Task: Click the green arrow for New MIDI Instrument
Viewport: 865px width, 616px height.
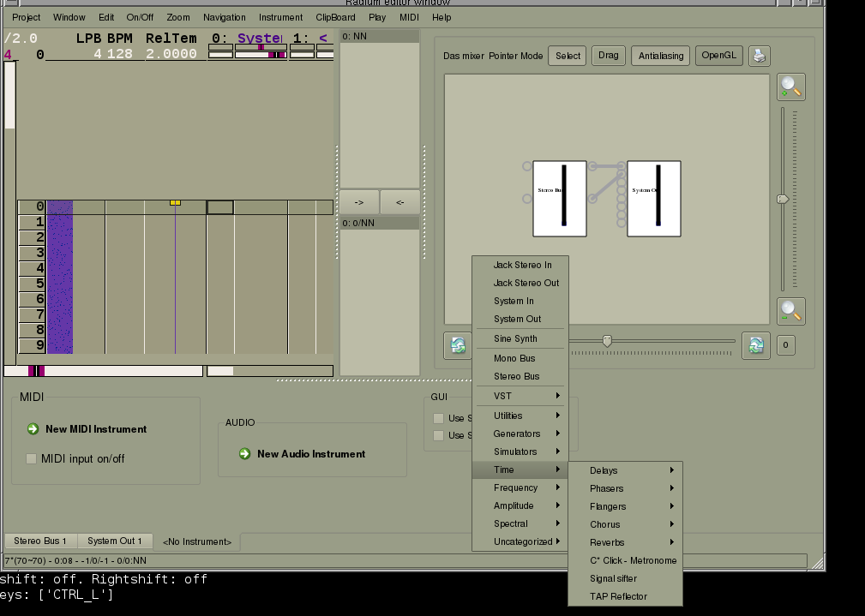Action: pyautogui.click(x=33, y=429)
